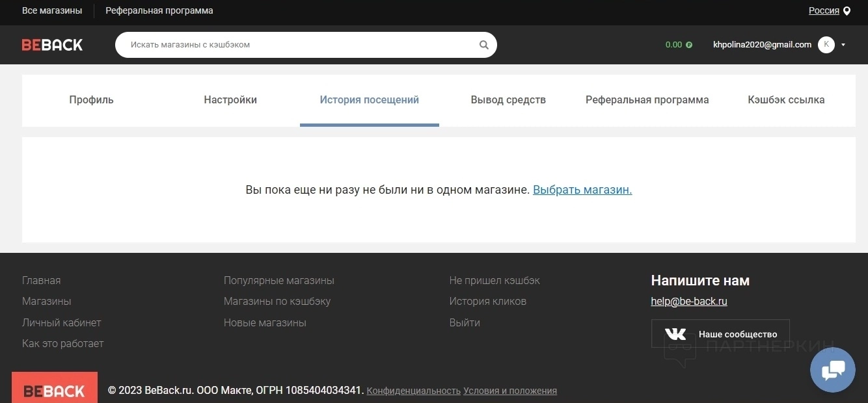868x403 pixels.
Task: Click the BeBack logo in header
Action: pos(52,45)
